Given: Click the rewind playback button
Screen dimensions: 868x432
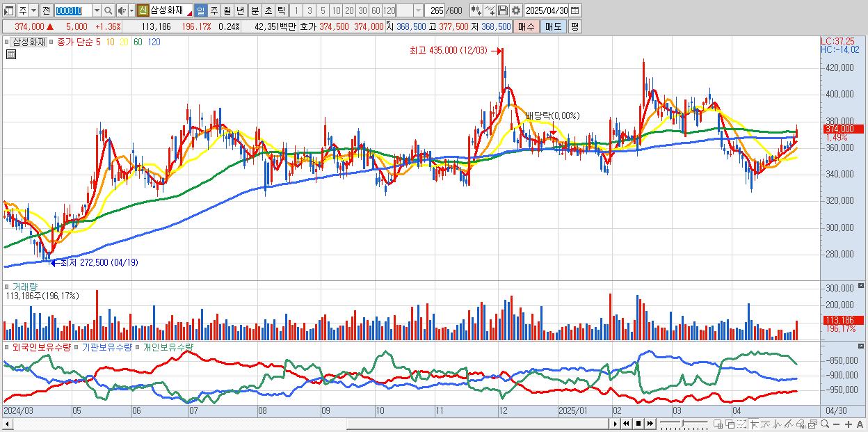Looking at the screenshot, I should [626, 424].
